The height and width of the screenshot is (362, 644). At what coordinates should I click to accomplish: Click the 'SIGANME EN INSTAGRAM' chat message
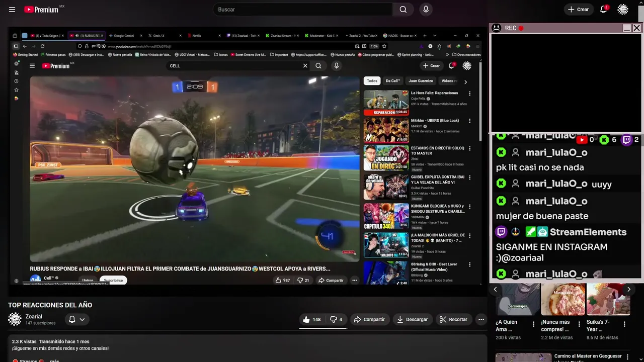click(x=551, y=252)
